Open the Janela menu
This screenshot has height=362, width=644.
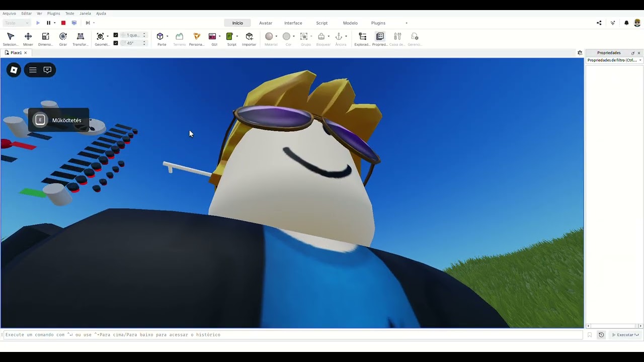coord(85,14)
